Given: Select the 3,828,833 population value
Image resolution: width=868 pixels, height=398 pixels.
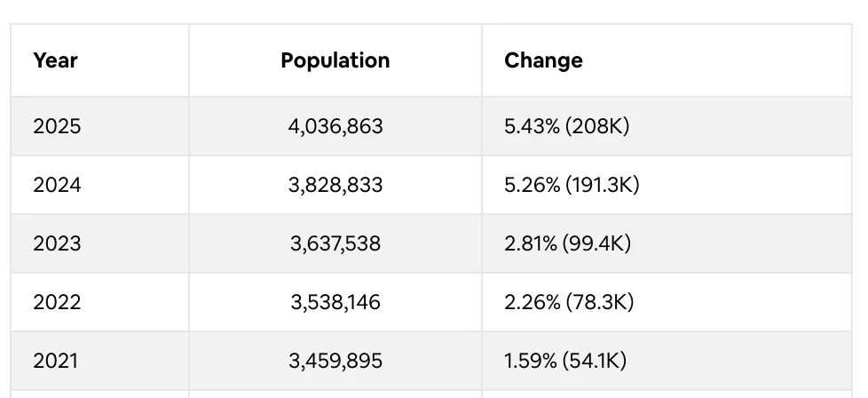Looking at the screenshot, I should (x=335, y=185).
